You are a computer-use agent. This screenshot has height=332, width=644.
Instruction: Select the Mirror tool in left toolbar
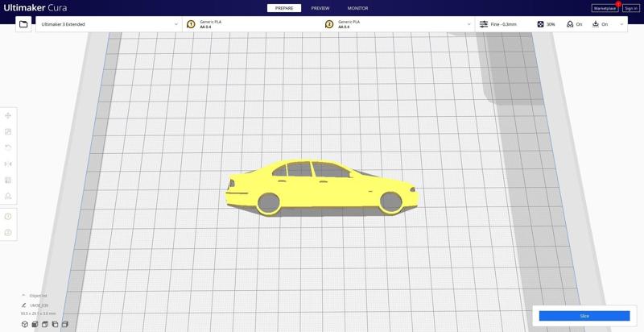pyautogui.click(x=8, y=164)
